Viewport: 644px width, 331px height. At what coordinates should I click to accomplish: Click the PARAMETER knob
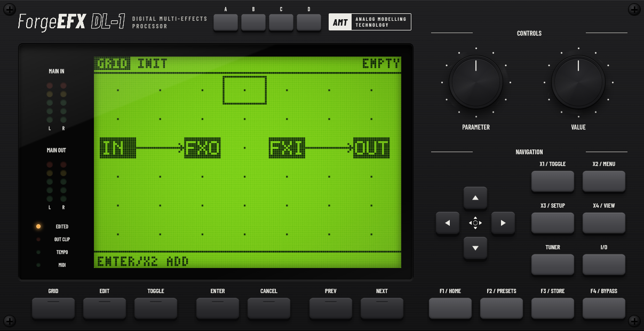[x=475, y=82]
